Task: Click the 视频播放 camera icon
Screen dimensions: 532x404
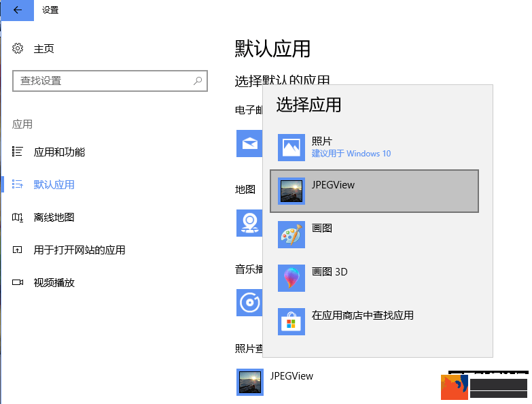Action: [x=17, y=282]
